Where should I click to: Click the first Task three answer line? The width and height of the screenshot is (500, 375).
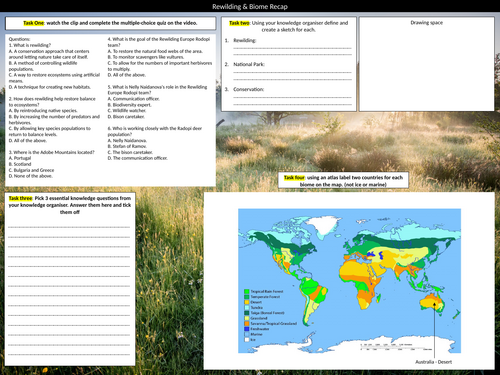[x=69, y=227]
